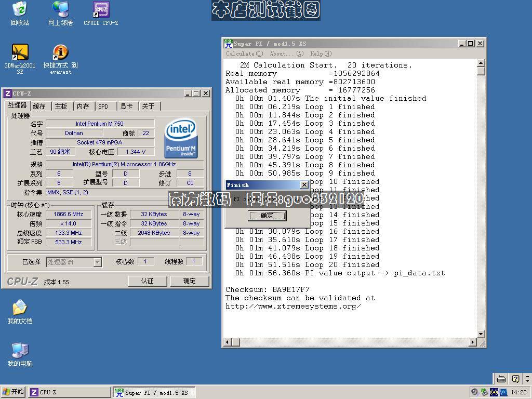Click the vertical scrollbar down arrow in Super PI
The height and width of the screenshot is (399, 532).
point(481,334)
